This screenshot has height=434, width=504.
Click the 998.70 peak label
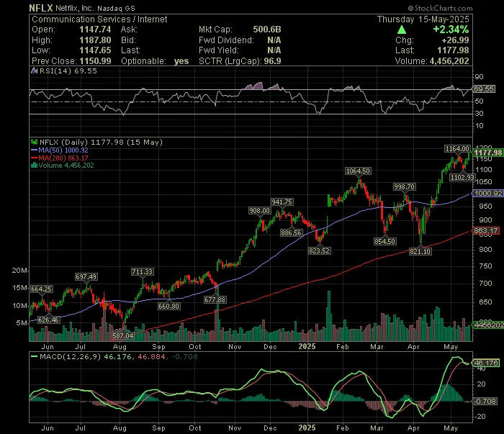point(405,187)
